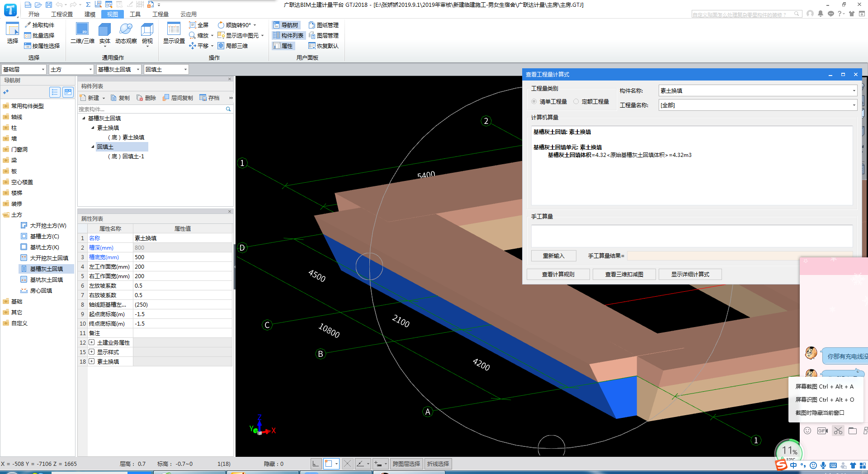Open the 土方 category dropdown
868x474 pixels.
point(71,69)
